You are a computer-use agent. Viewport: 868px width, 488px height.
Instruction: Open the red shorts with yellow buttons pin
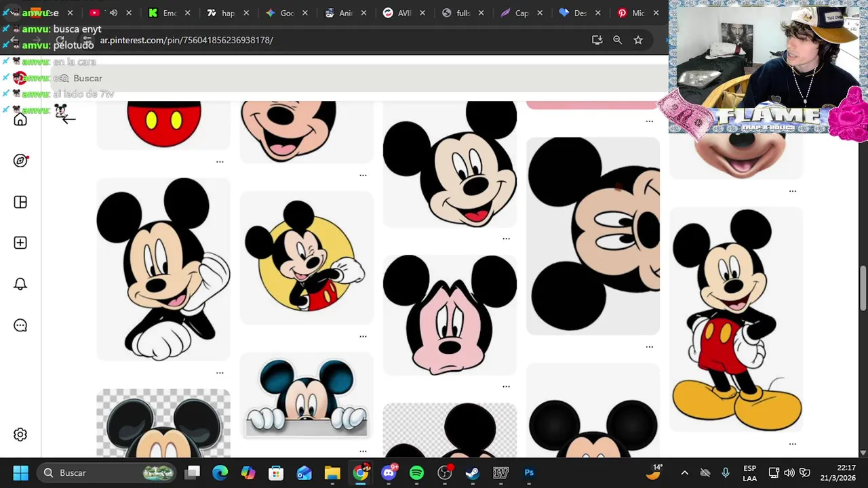coord(163,125)
